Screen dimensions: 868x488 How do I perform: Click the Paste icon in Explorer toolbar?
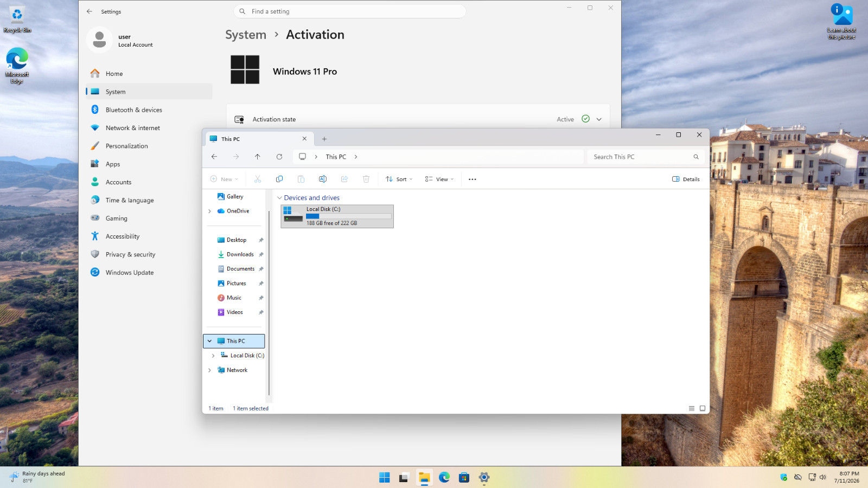click(301, 179)
